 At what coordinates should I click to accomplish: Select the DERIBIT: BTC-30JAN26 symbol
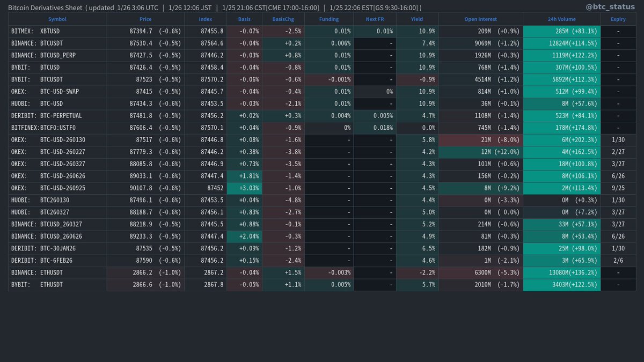point(43,248)
